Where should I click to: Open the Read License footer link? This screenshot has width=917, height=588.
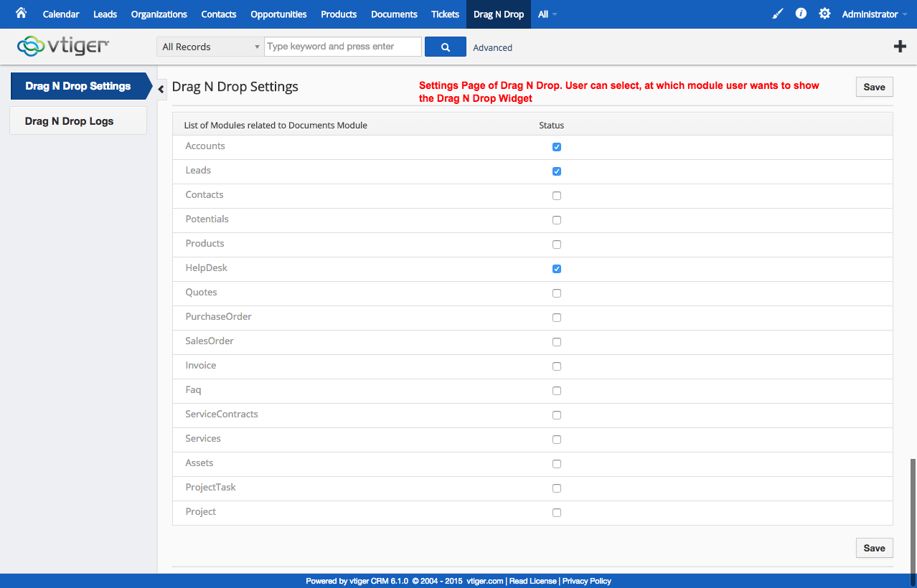[533, 581]
